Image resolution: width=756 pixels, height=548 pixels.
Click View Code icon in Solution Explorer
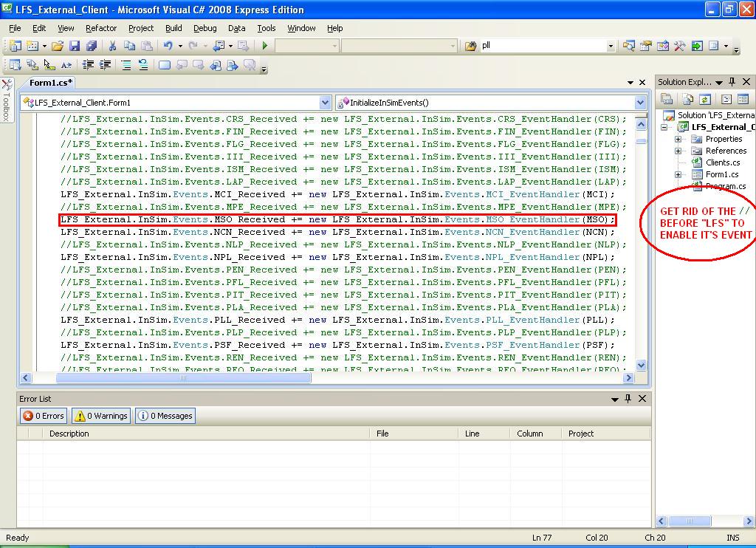tap(726, 100)
